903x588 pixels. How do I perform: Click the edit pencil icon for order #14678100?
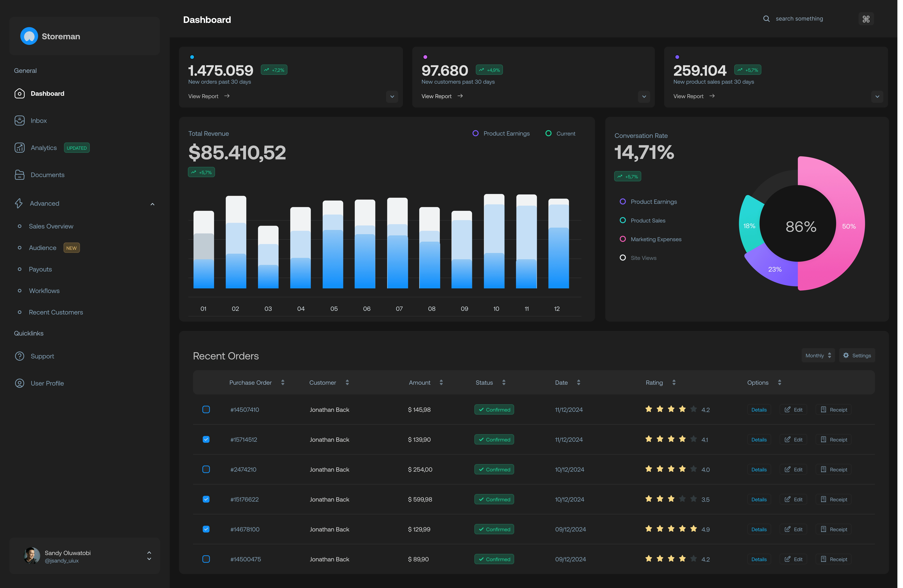tap(788, 529)
